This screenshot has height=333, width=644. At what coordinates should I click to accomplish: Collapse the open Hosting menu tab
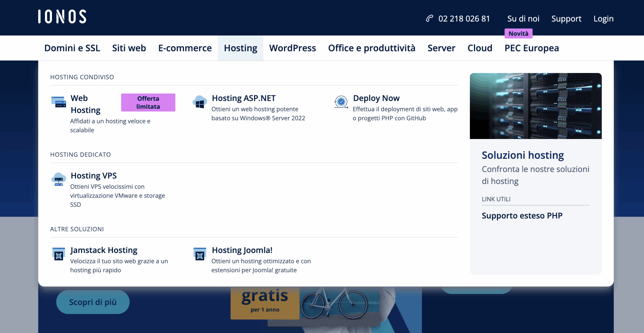pyautogui.click(x=240, y=48)
